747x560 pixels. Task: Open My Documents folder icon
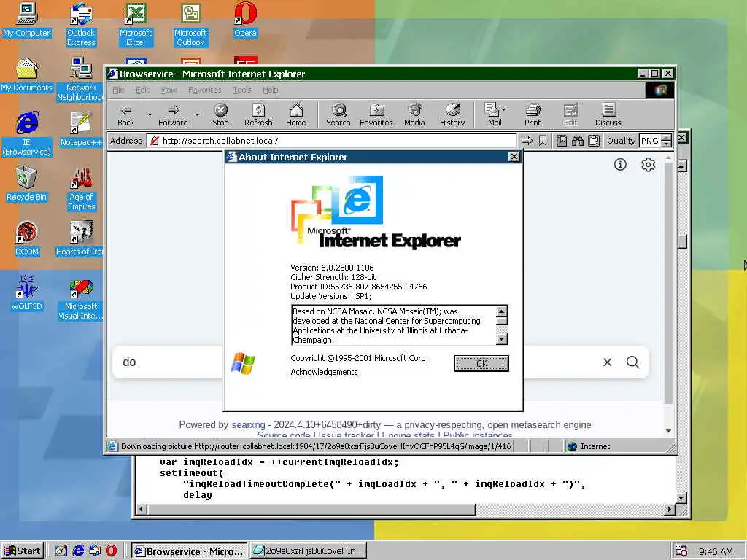coord(27,75)
